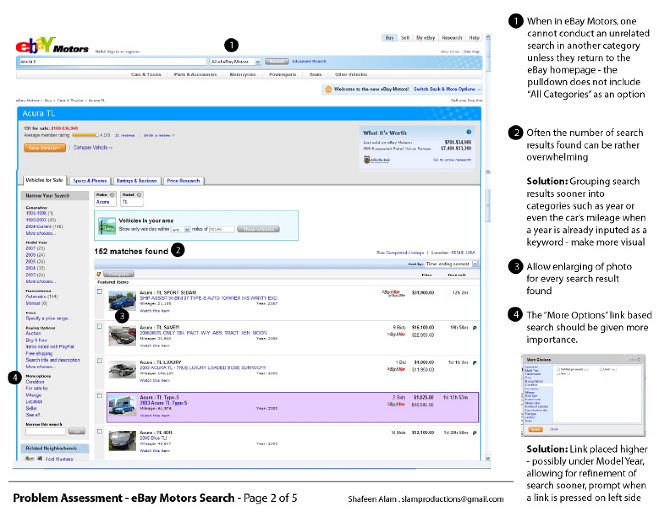Tick checkbox for the 14 Bids listing
The width and height of the screenshot is (670, 517).
coord(100,431)
